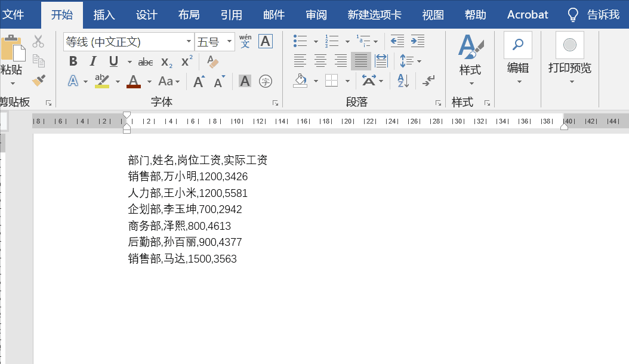
Task: Expand the borders dropdown arrow
Action: [x=348, y=81]
